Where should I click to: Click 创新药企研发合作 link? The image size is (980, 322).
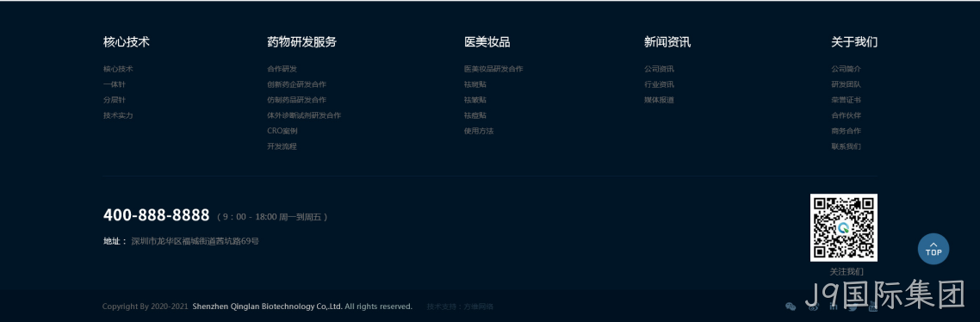(x=296, y=84)
